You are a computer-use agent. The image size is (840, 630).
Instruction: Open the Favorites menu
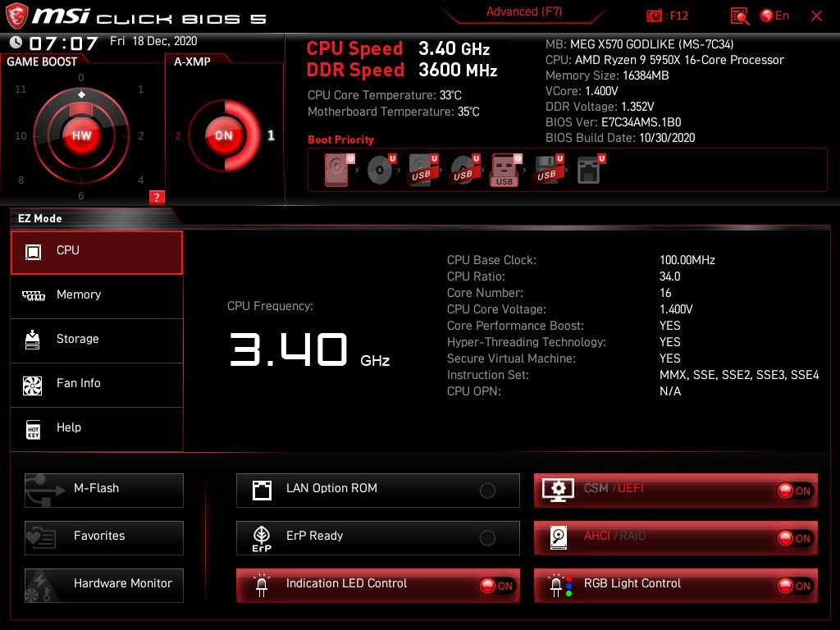104,538
